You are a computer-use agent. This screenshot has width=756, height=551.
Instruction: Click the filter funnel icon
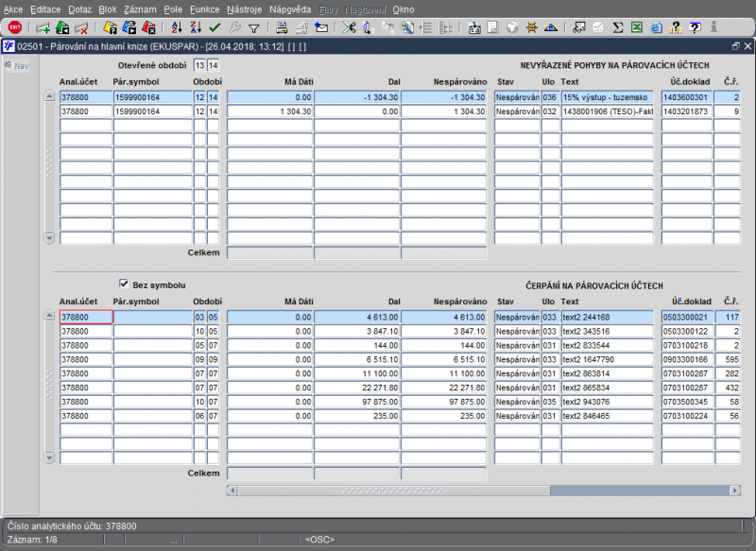pos(253,27)
